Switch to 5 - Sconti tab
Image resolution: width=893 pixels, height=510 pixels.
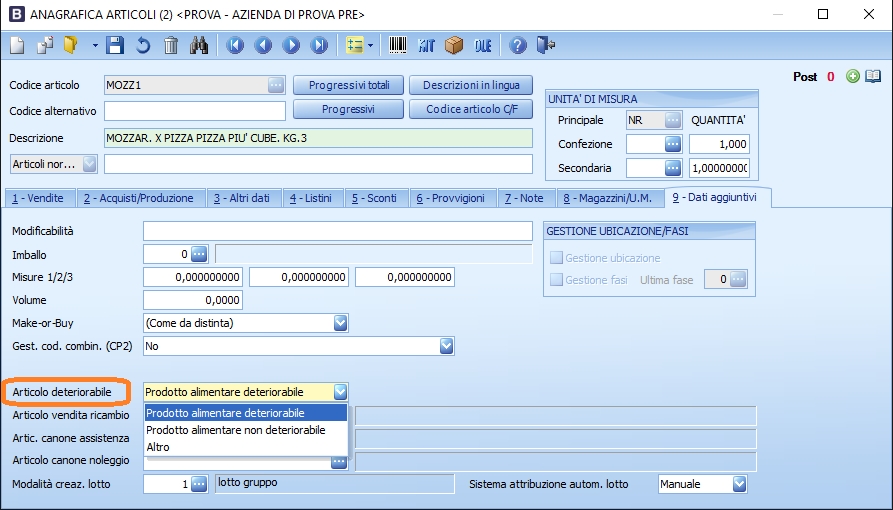point(375,198)
